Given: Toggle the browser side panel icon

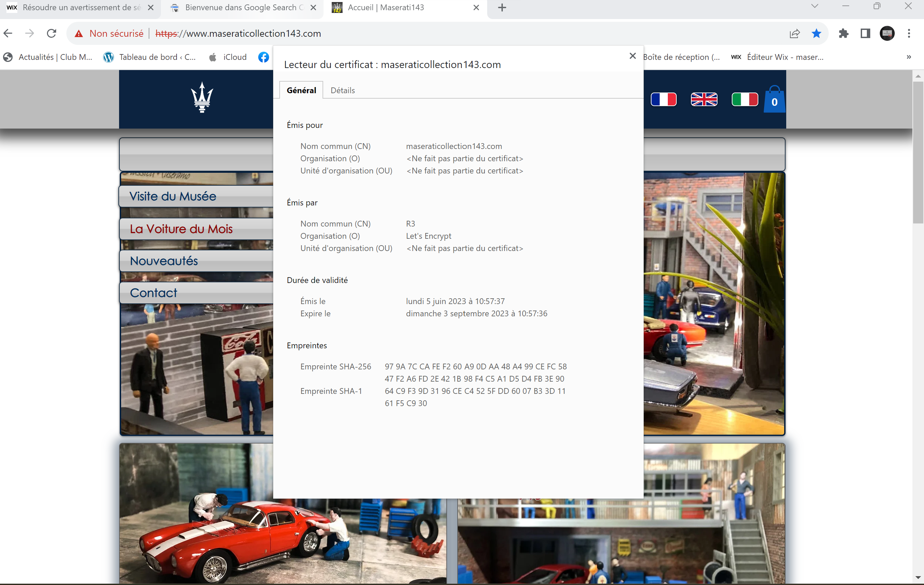Looking at the screenshot, I should pyautogui.click(x=865, y=33).
